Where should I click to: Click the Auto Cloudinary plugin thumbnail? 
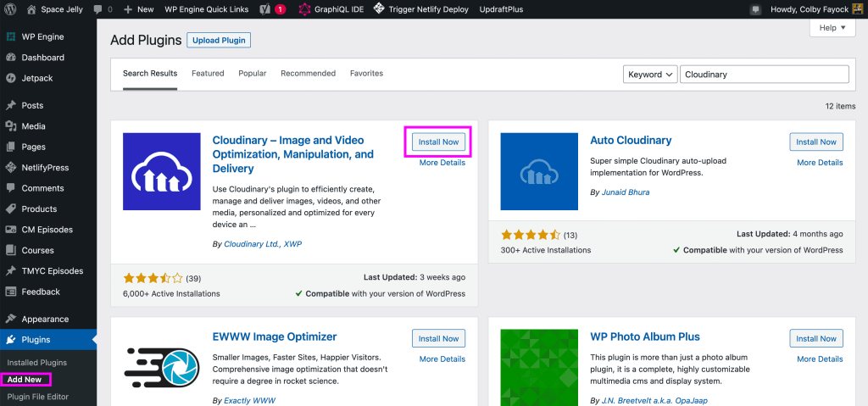(539, 171)
